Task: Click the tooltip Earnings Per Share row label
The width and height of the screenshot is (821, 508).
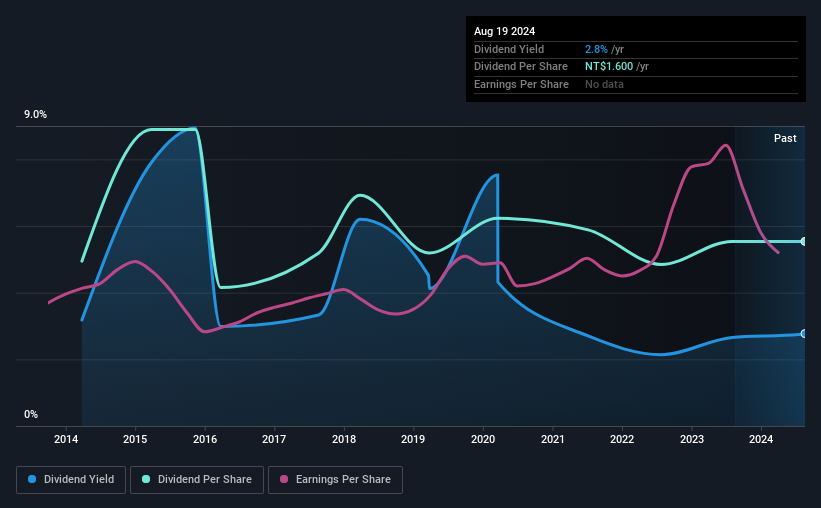Action: [521, 84]
